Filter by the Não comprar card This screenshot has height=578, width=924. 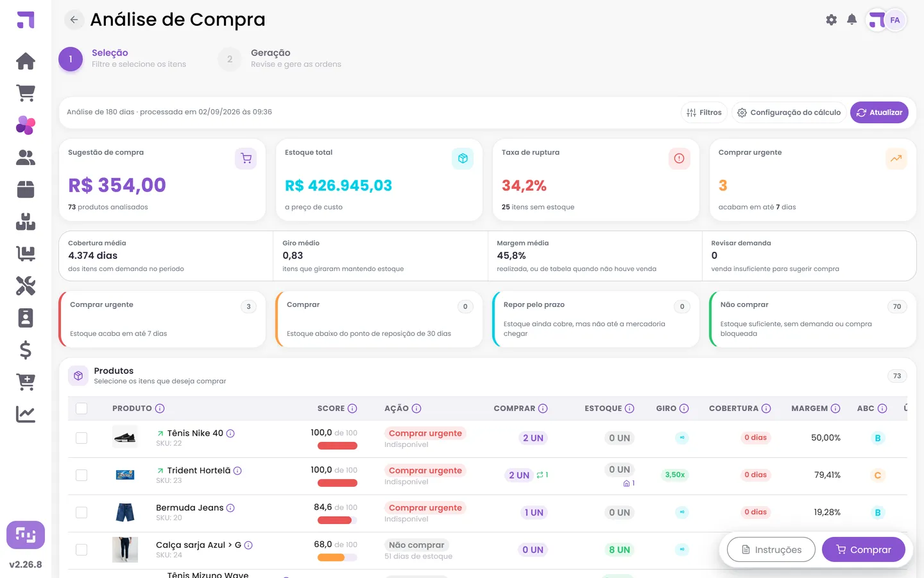[x=813, y=319]
